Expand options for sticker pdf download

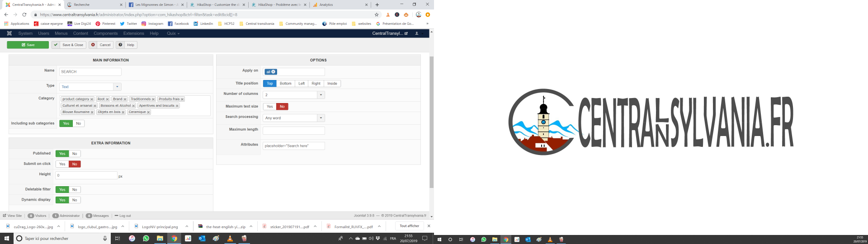click(315, 226)
